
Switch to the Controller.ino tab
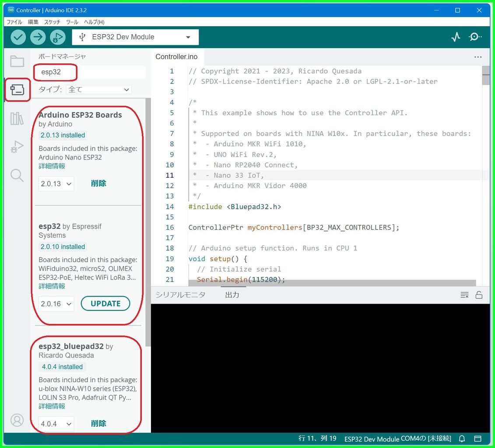177,56
